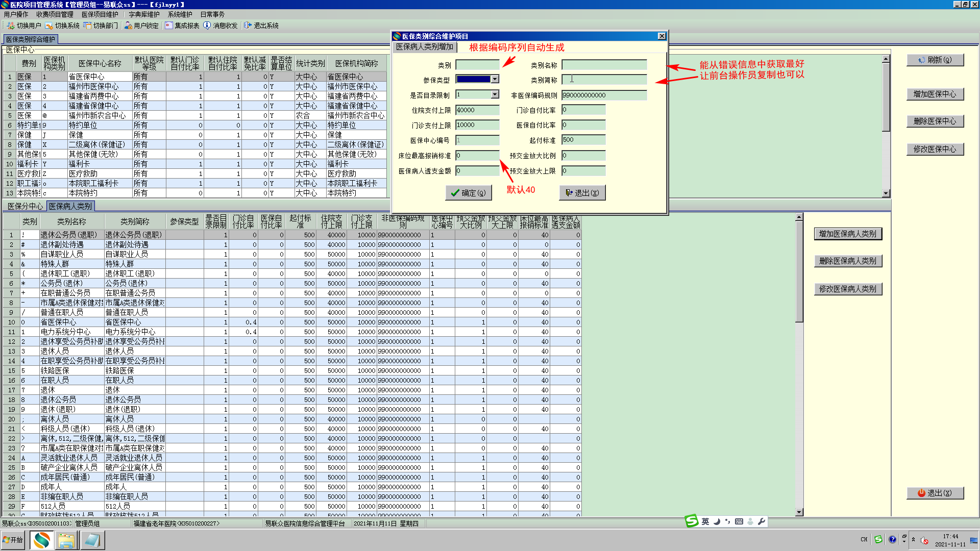Click the 切换用户 toolbar icon
Viewport: 980px width, 551px height.
[11, 26]
